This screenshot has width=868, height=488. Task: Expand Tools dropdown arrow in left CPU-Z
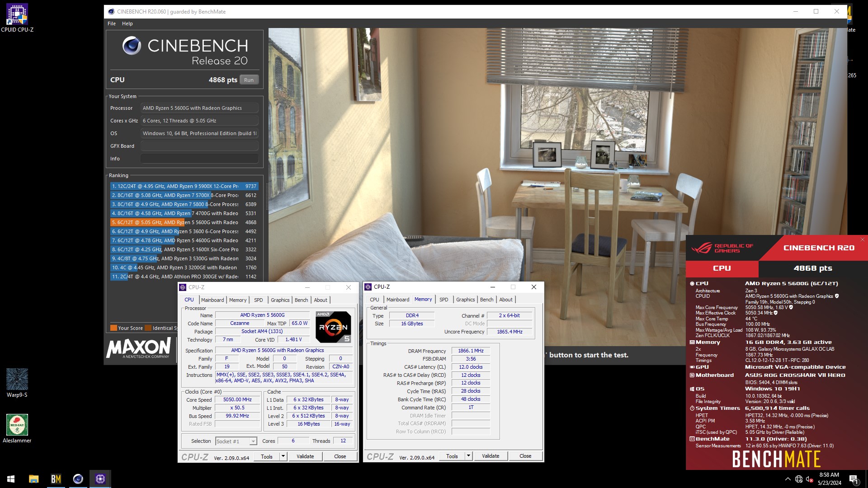283,457
